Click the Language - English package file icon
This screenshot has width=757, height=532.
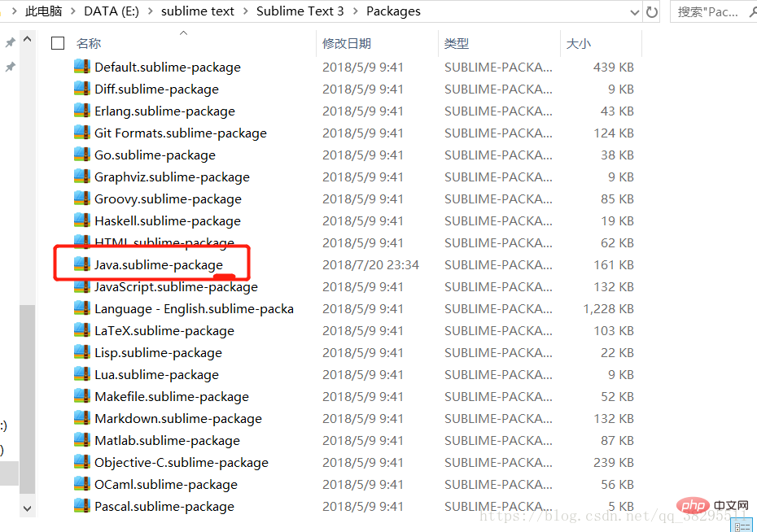82,308
